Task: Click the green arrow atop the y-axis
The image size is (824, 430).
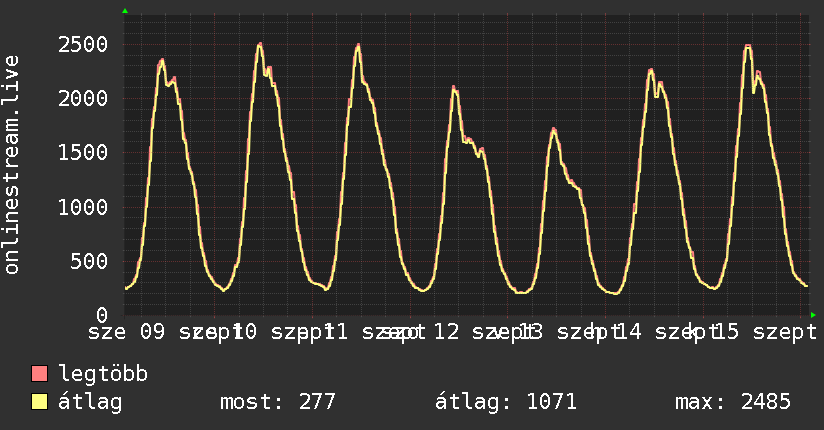Action: (x=125, y=11)
